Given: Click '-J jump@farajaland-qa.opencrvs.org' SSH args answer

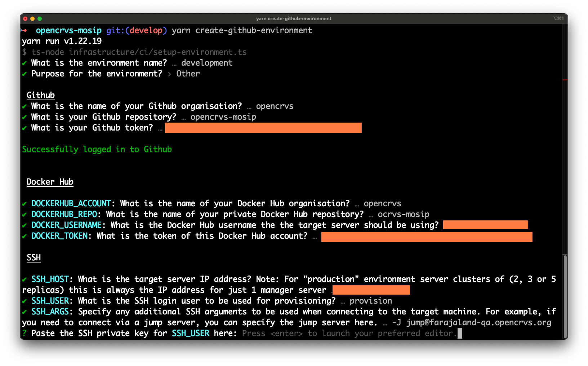Looking at the screenshot, I should (x=472, y=322).
